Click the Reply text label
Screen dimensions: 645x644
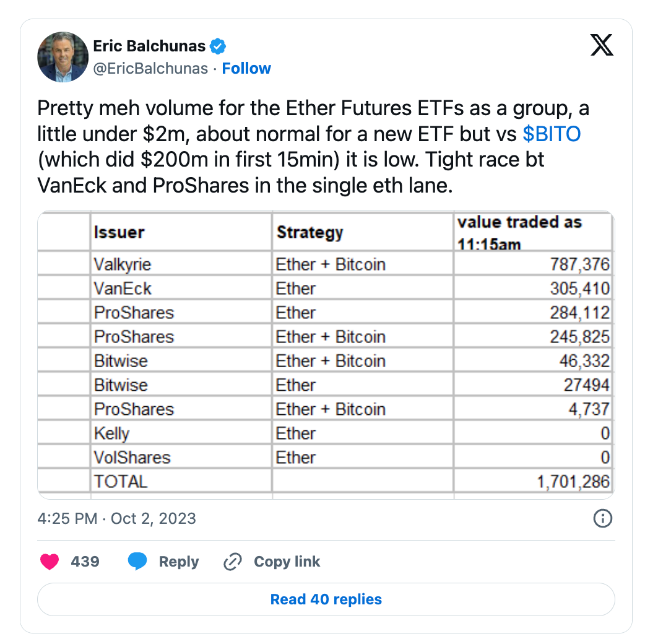[179, 562]
